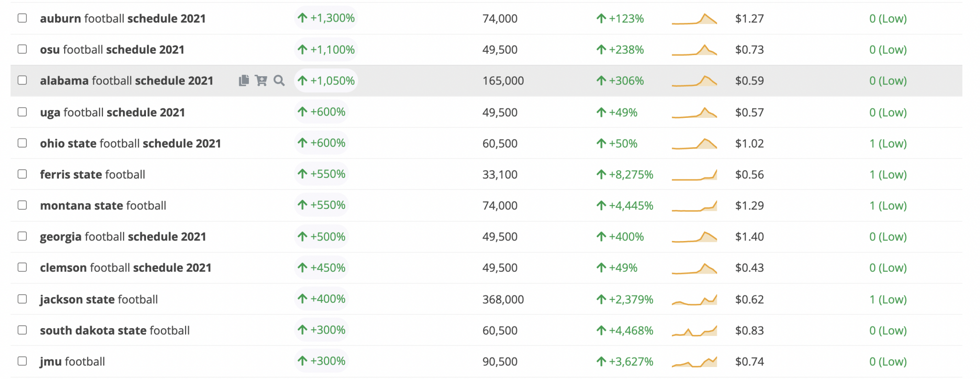Select the ferris state football checkbox
Screen dimensions: 980x379
pos(22,174)
